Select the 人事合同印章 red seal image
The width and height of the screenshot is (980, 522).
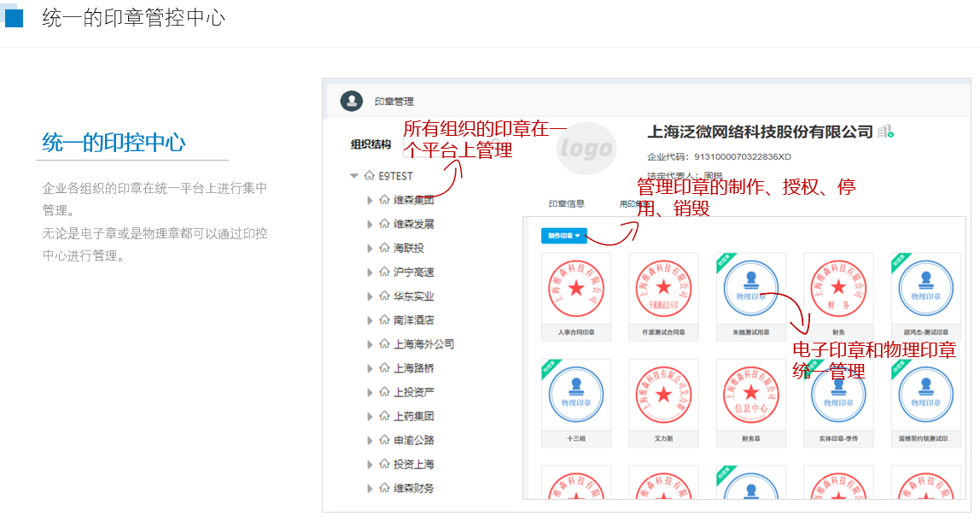click(576, 288)
